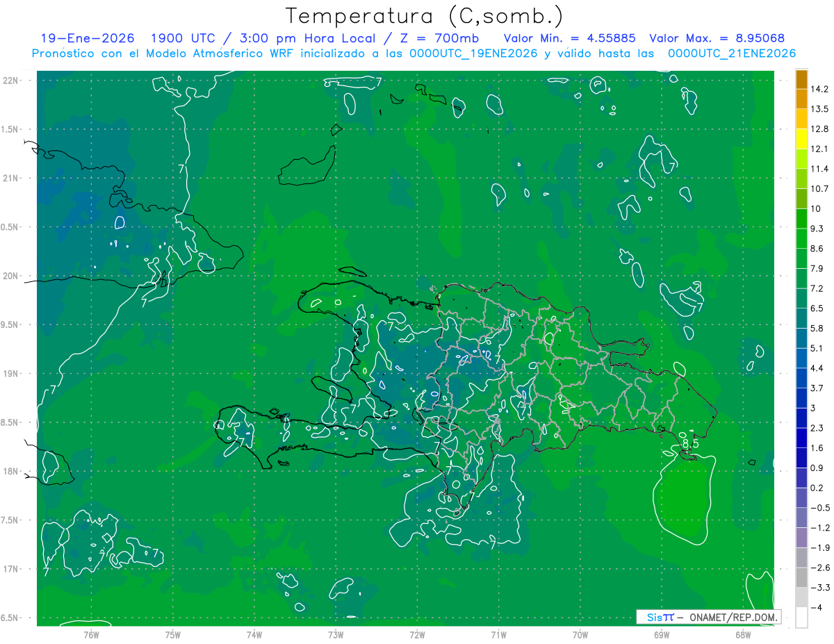Image resolution: width=834 pixels, height=644 pixels.
Task: Select the '17N' latitude label
Action: click(12, 569)
